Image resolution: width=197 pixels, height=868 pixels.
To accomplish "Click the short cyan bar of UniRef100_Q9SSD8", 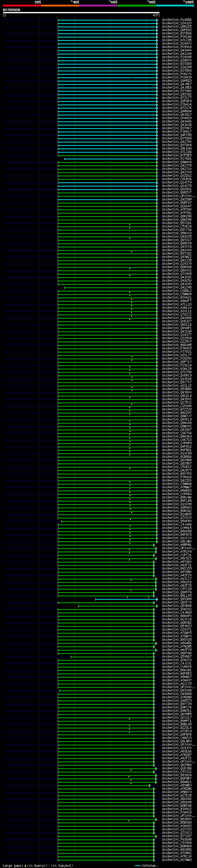I will click(x=127, y=599).
